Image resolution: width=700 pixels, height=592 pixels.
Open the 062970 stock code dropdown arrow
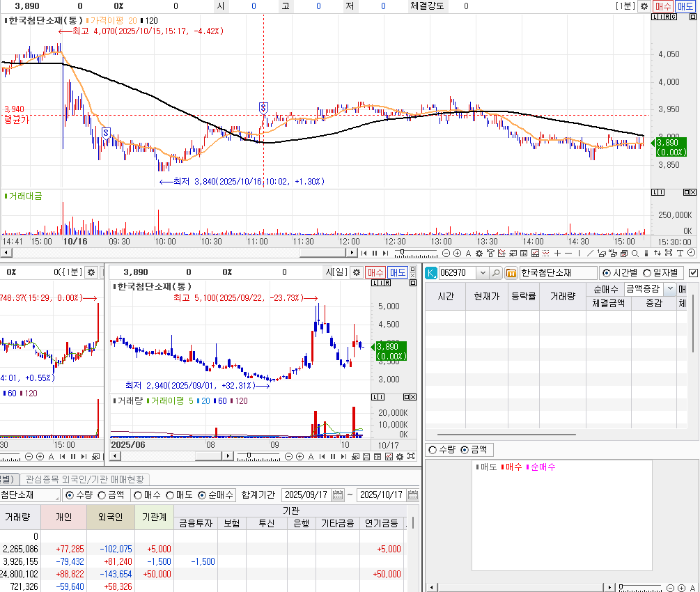pyautogui.click(x=483, y=273)
